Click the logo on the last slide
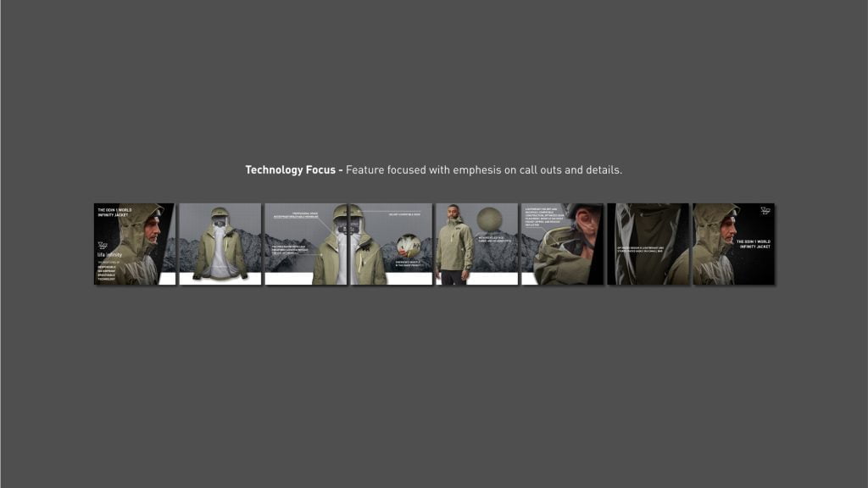 pos(765,211)
